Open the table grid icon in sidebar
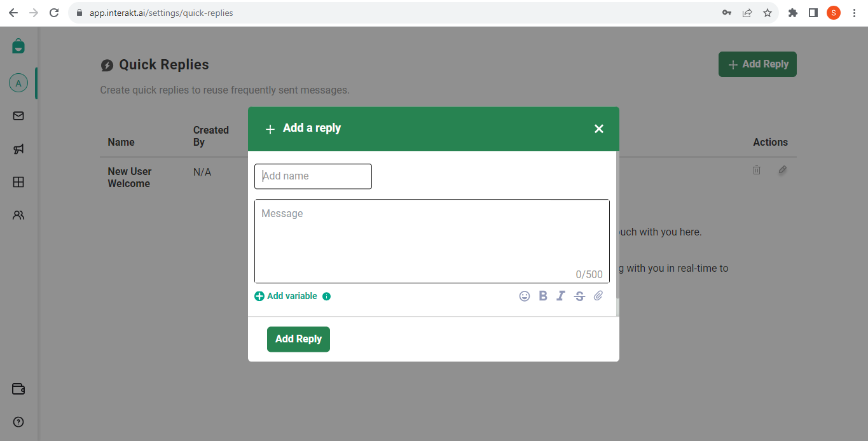 (x=18, y=182)
